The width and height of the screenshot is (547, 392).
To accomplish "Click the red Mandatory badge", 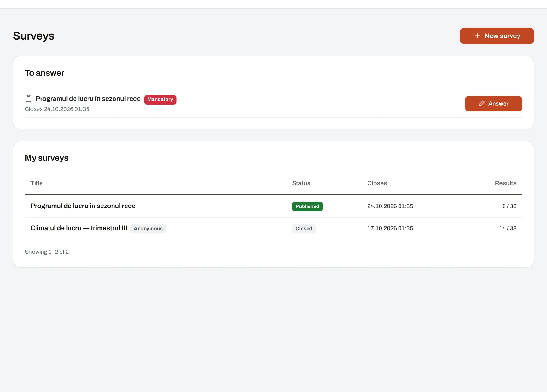I will [160, 100].
